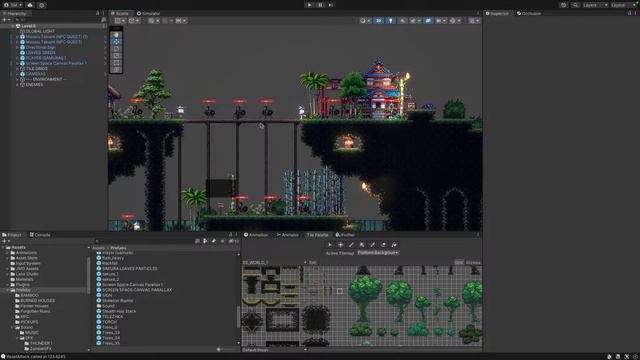This screenshot has height=360, width=640.
Task: Expand the TILE GRIDS object in Hierarchy
Action: tap(17, 69)
